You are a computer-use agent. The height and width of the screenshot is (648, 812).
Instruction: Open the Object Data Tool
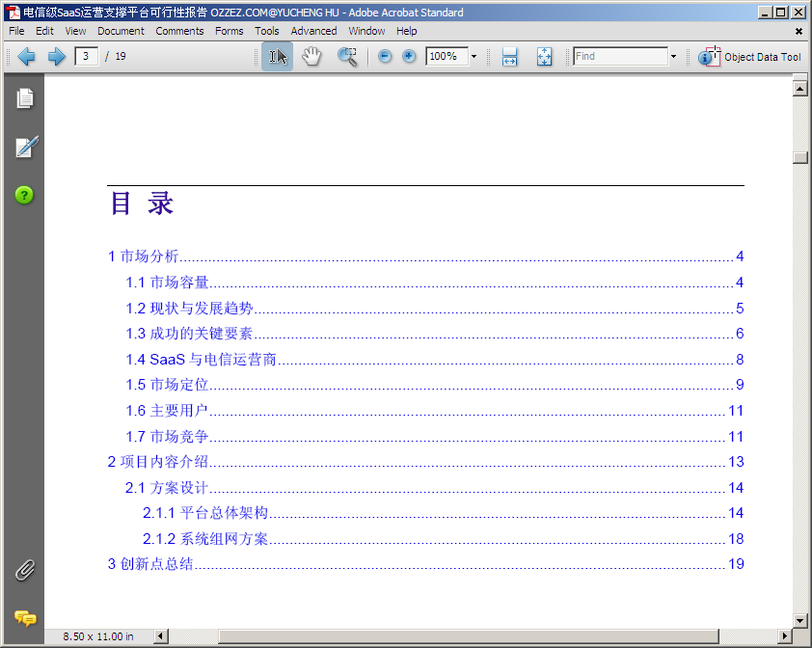(750, 57)
